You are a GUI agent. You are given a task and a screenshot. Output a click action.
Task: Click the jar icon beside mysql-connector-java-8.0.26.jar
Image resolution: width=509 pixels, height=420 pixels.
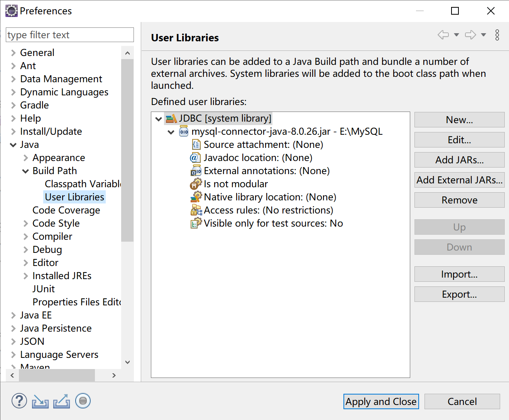tap(183, 131)
